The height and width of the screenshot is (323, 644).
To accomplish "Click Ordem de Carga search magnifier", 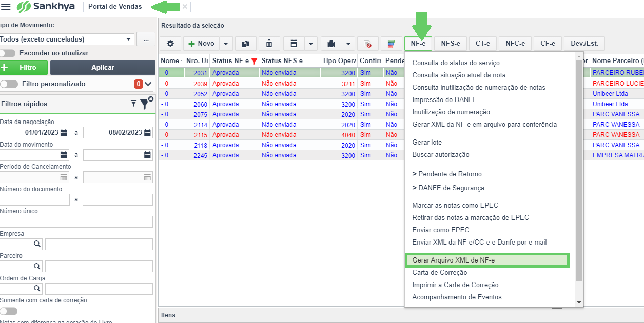I will 37,289.
